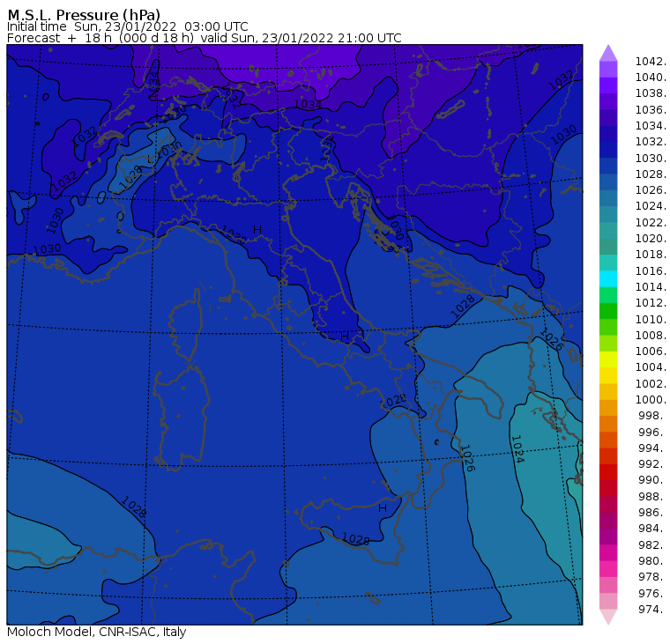Click the 1024. legend label
The width and height of the screenshot is (670, 644).
[651, 206]
